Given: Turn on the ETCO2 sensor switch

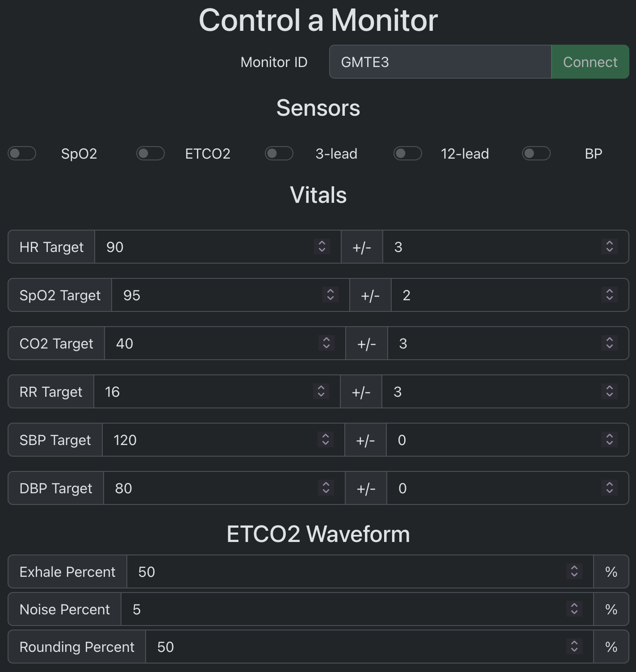Looking at the screenshot, I should 151,153.
